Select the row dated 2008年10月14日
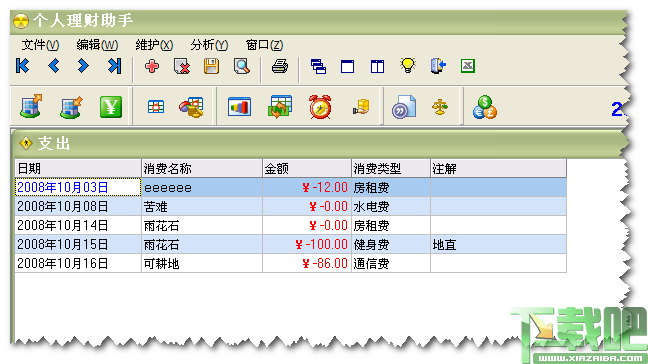The height and width of the screenshot is (364, 648). pyautogui.click(x=291, y=225)
